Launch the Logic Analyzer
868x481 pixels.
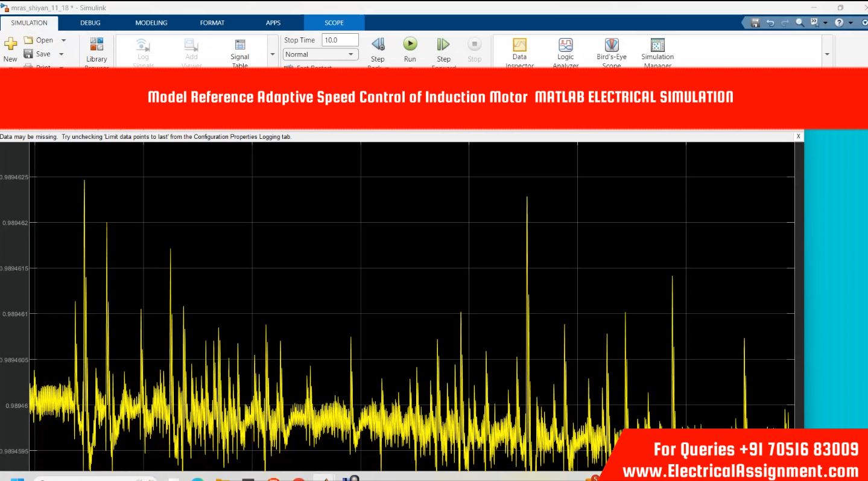pyautogui.click(x=565, y=46)
